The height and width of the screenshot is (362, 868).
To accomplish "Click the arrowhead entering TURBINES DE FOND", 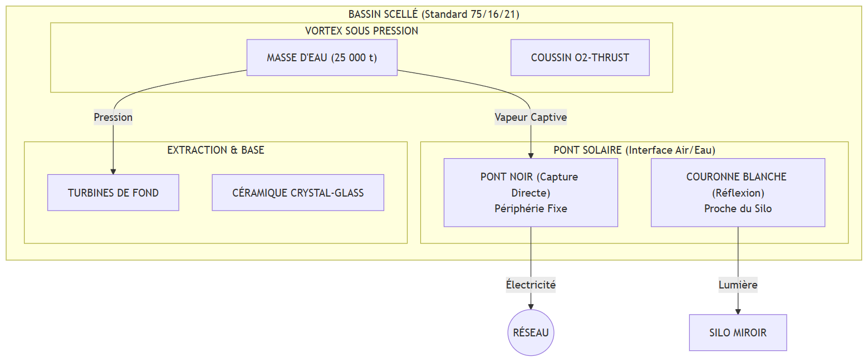I will point(113,172).
